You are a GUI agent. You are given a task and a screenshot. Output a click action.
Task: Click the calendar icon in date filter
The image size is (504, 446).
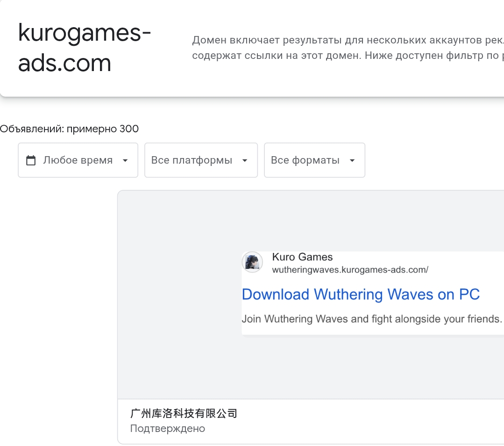click(31, 160)
